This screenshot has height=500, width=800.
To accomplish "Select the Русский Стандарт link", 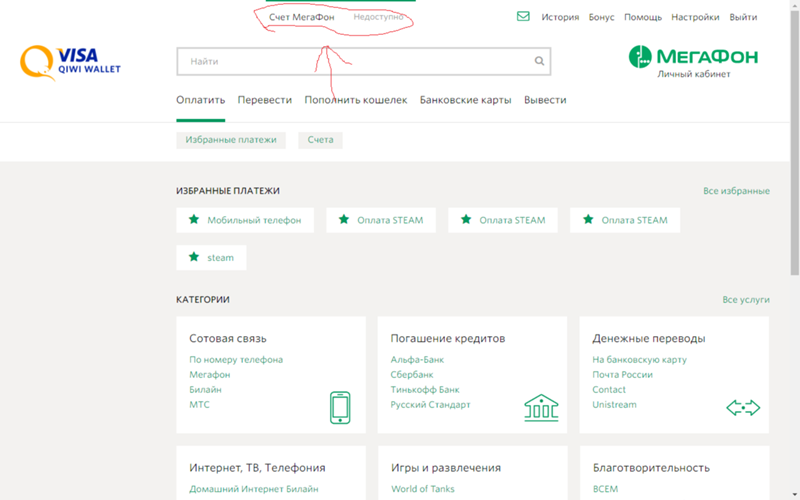I will pos(430,405).
